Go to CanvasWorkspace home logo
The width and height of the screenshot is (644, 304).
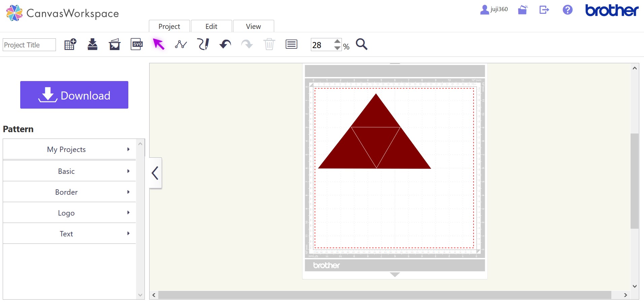pos(63,13)
